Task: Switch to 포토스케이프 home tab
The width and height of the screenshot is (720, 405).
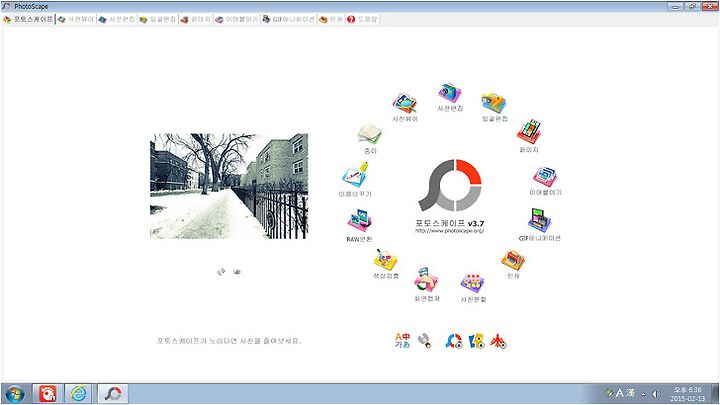Action: (x=28, y=19)
